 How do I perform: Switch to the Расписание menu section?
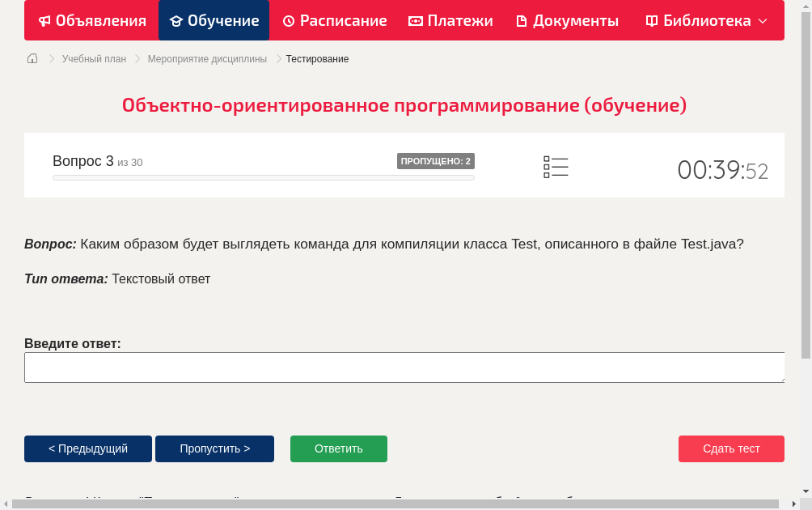pyautogui.click(x=334, y=20)
